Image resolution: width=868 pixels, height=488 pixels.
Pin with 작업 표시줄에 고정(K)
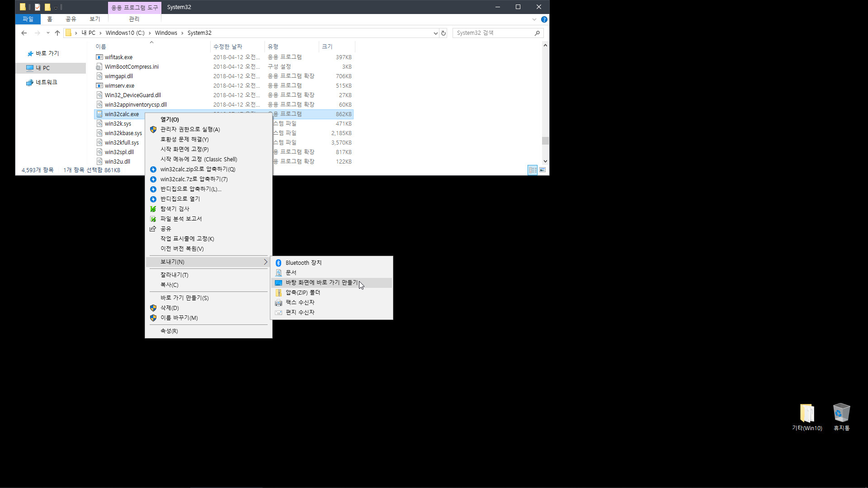click(x=208, y=239)
